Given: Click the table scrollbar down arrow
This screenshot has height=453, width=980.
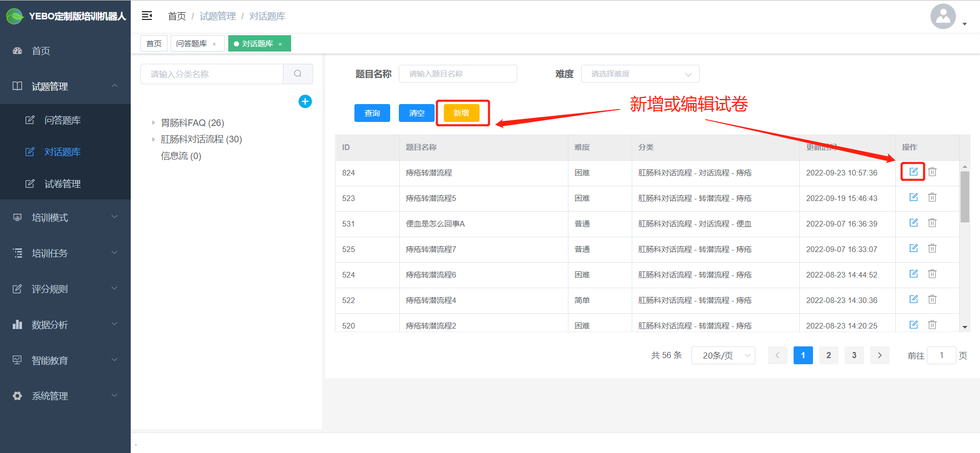Looking at the screenshot, I should click(965, 327).
